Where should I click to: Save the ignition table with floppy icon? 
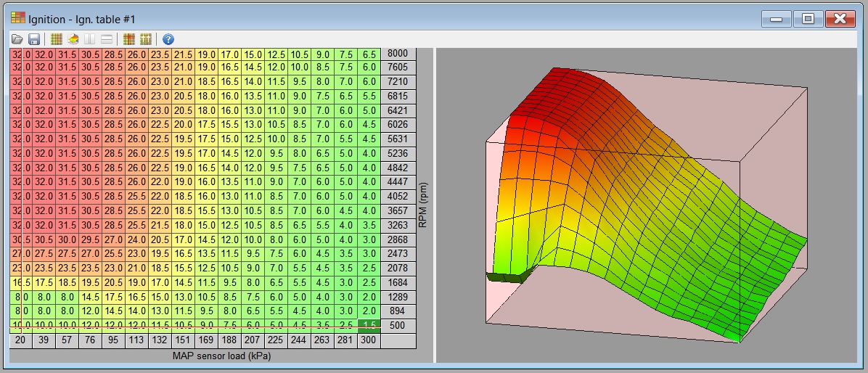click(33, 39)
